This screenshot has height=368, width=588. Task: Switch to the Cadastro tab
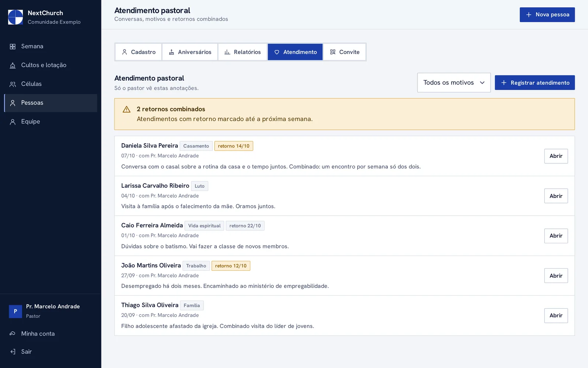pyautogui.click(x=139, y=52)
